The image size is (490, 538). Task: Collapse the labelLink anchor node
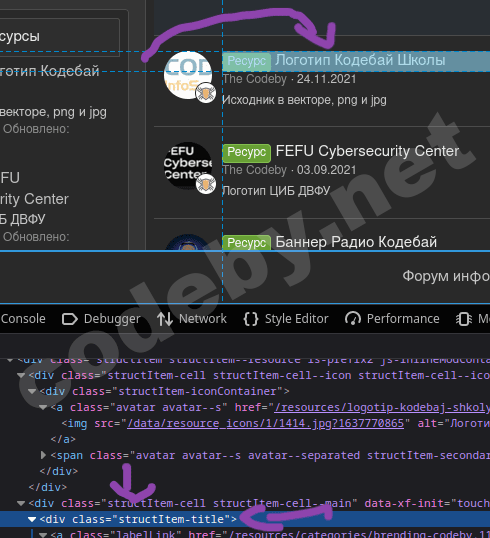[43, 535]
